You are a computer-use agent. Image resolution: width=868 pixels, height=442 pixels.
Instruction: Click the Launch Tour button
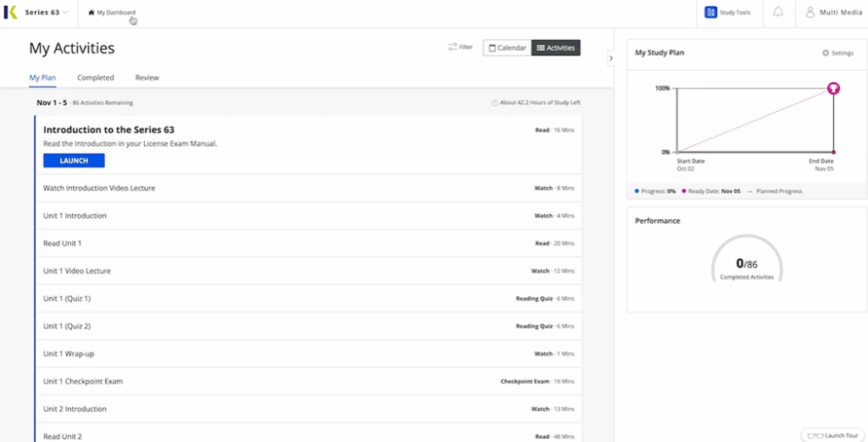(x=833, y=435)
